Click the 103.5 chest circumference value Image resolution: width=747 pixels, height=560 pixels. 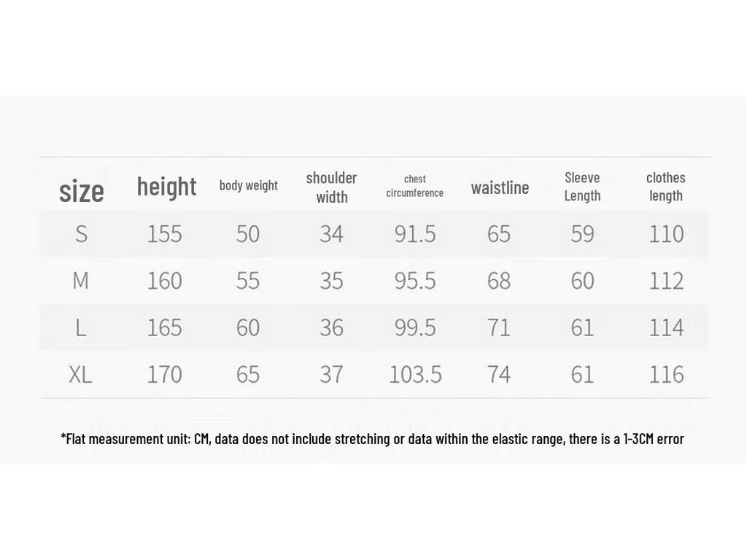[x=415, y=374]
